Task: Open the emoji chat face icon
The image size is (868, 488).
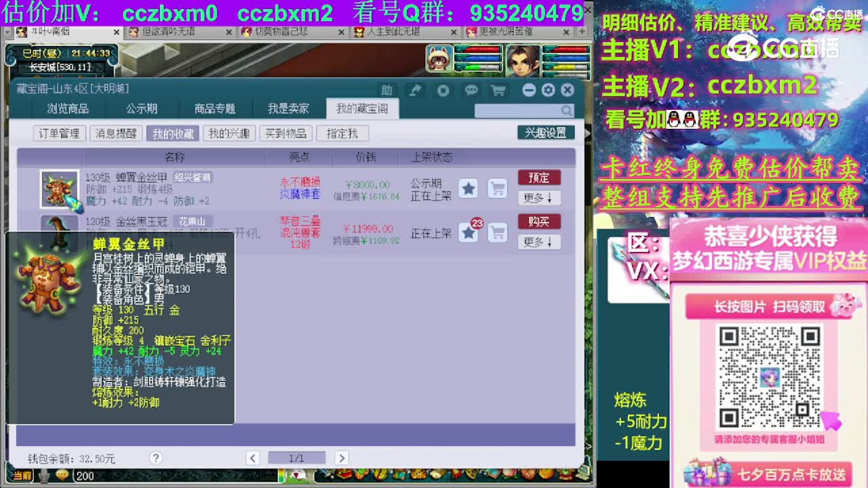Action: pos(62,475)
